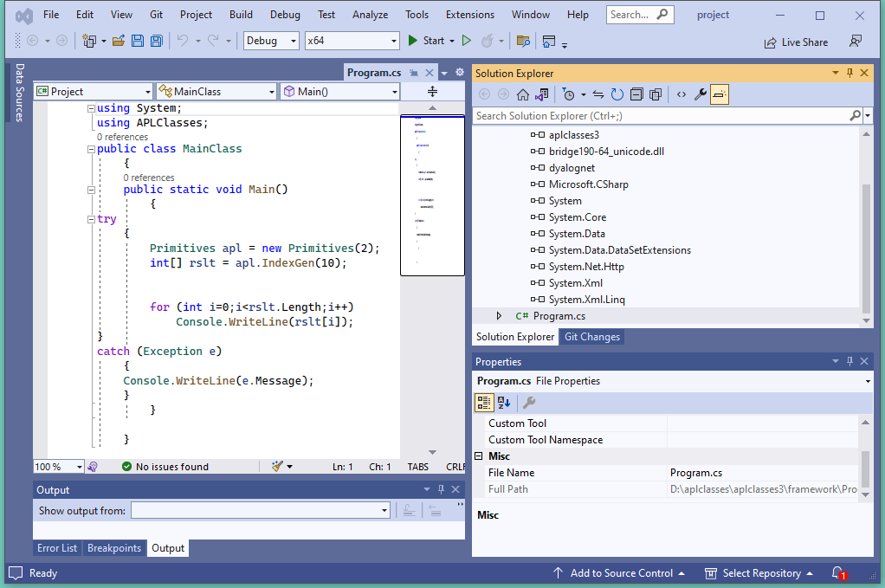885x588 pixels.
Task: Switch to the Git Changes tab
Action: click(x=591, y=337)
